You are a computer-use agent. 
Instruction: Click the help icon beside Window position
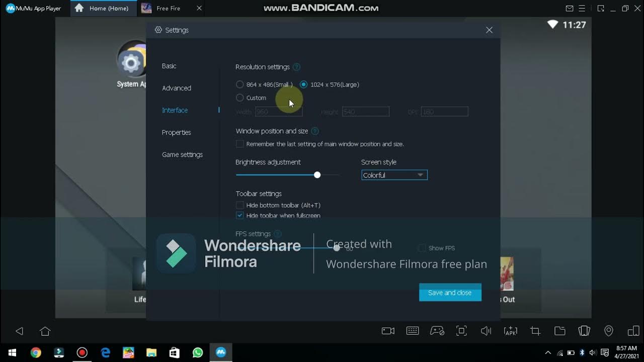coord(315,131)
